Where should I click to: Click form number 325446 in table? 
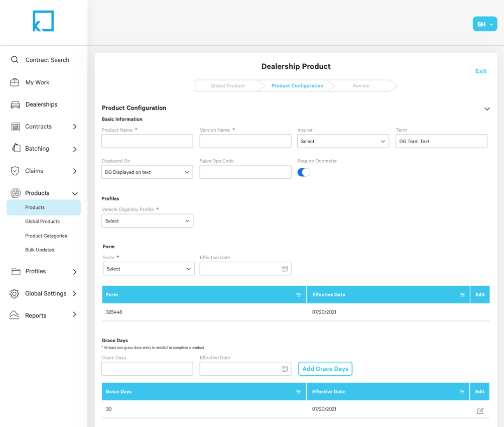(114, 312)
